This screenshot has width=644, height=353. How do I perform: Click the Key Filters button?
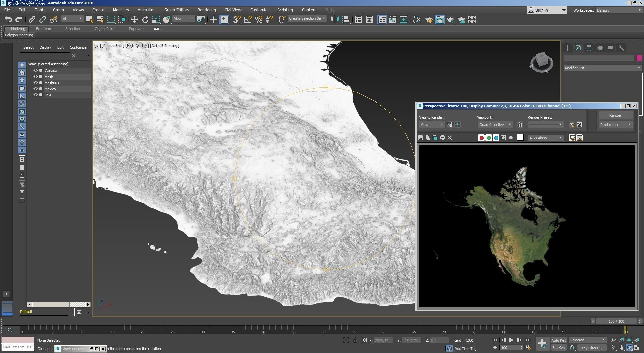tap(591, 348)
